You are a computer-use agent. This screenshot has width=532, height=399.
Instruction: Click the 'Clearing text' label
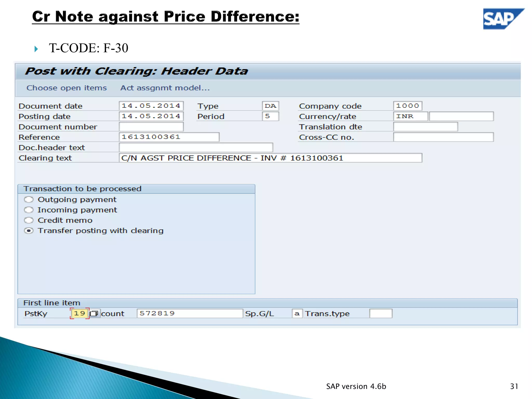coord(45,158)
